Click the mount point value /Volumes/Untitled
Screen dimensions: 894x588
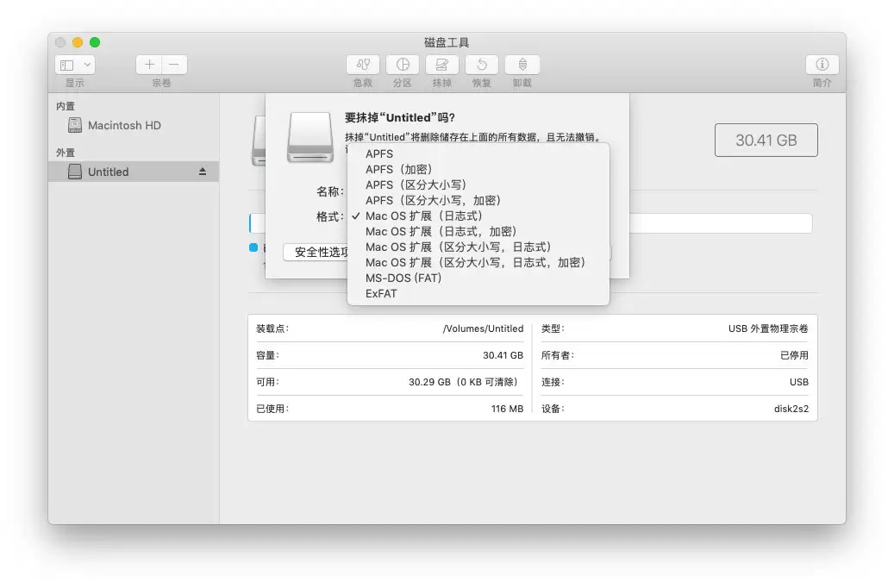pos(483,328)
